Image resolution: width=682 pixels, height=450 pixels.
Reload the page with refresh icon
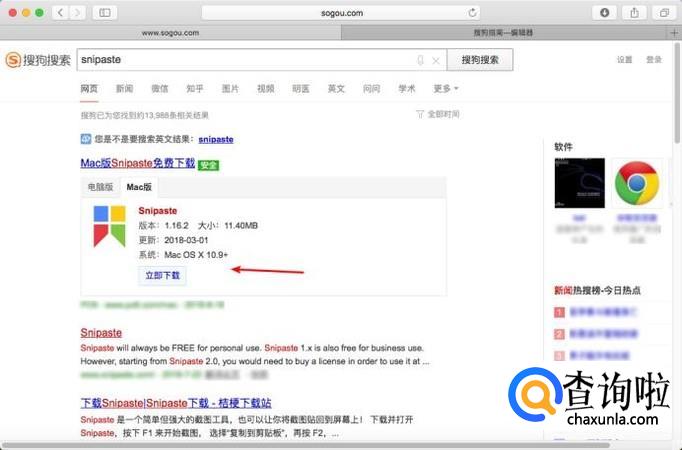[x=472, y=13]
